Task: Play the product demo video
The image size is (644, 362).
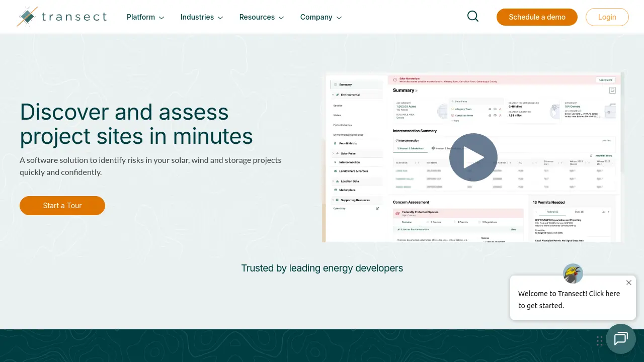Action: point(473,157)
